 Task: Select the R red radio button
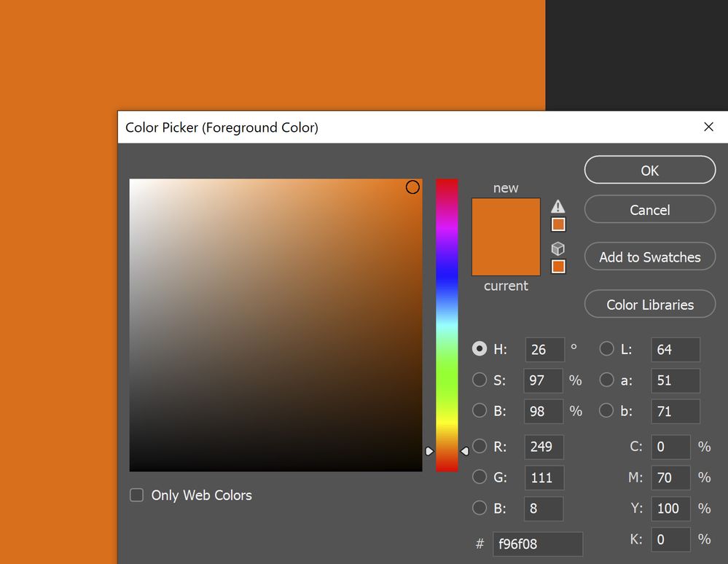click(x=480, y=446)
